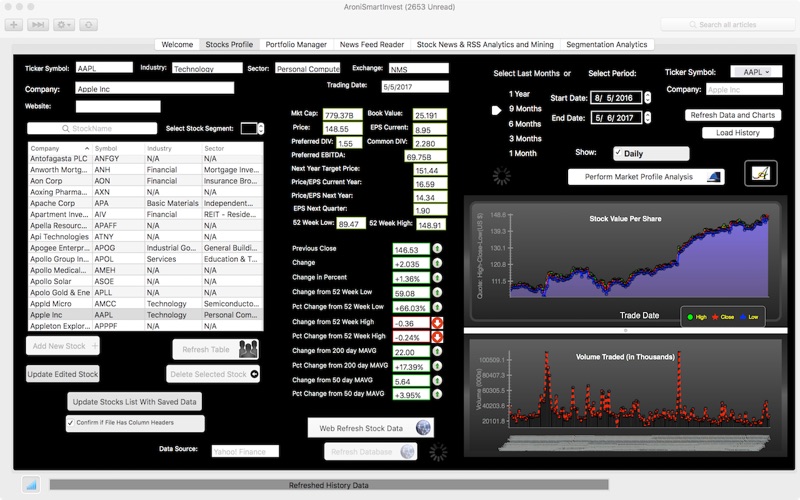The image size is (800, 500).
Task: Open the News Feed Reader tab
Action: [371, 44]
